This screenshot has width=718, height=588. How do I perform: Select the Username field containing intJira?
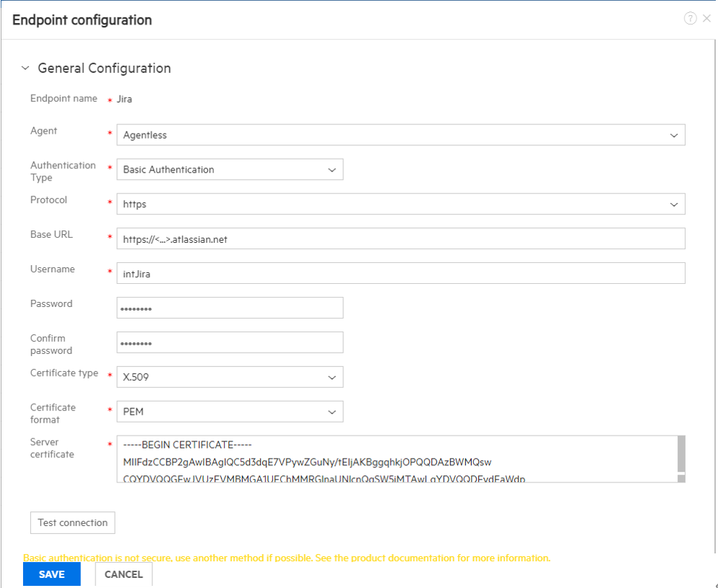[401, 273]
